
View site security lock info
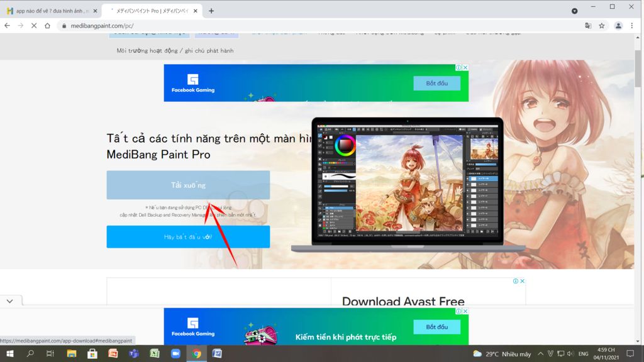[64, 26]
